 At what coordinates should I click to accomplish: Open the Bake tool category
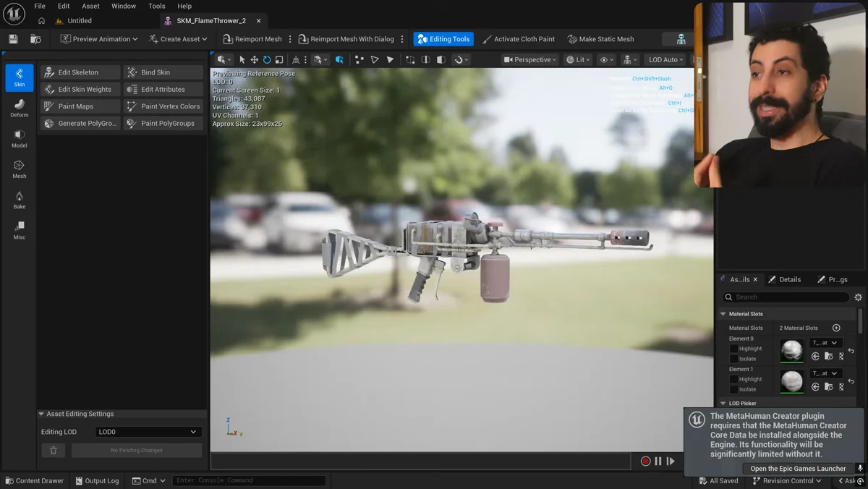click(20, 200)
